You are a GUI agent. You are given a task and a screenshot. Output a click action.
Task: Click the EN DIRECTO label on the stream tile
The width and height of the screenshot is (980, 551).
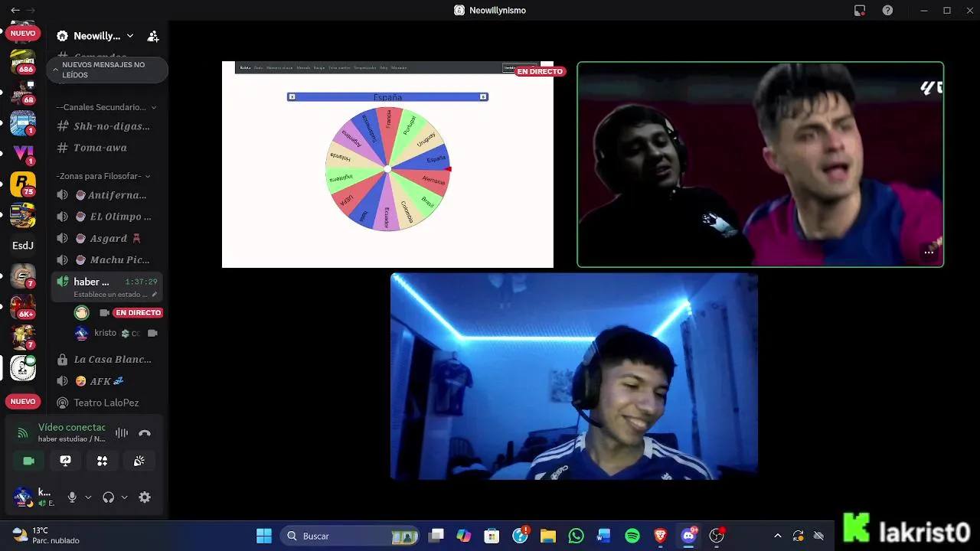coord(540,71)
